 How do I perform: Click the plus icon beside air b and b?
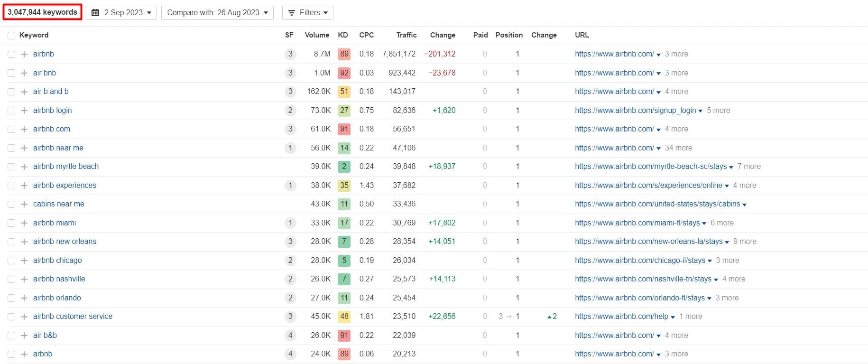pos(24,92)
